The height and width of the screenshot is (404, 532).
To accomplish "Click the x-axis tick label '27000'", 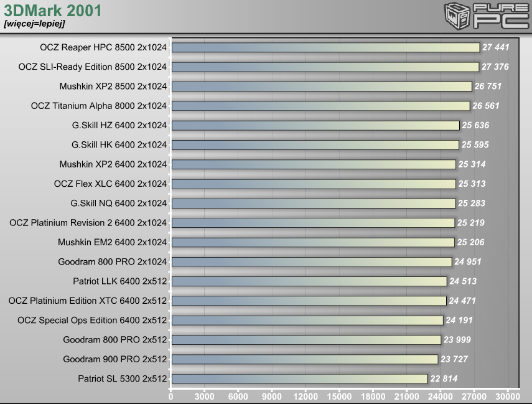I will coord(474,397).
